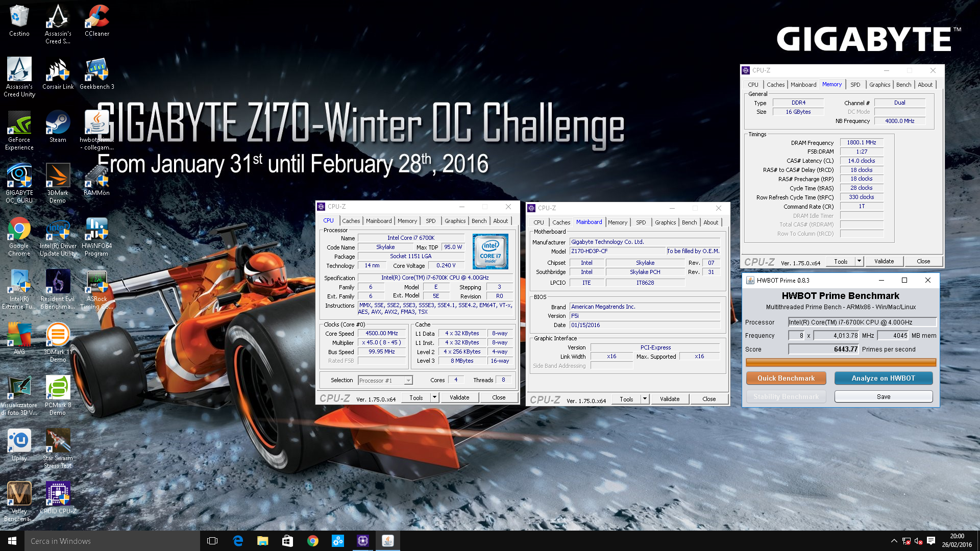
Task: Click the Score field showing 6443.77
Action: (x=824, y=349)
